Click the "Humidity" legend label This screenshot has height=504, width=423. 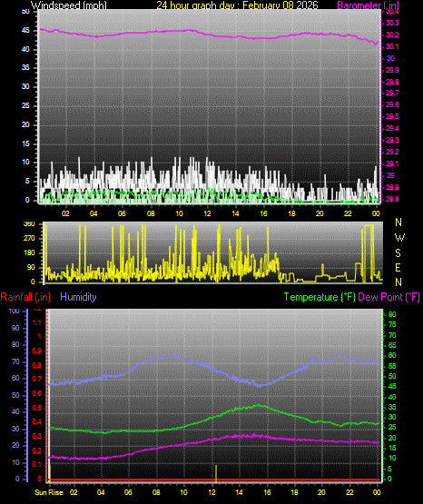click(x=78, y=297)
